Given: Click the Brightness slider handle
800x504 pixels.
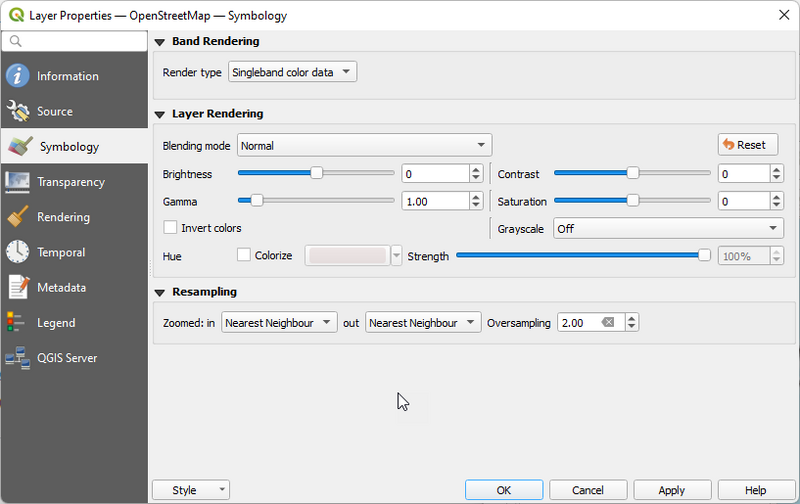Looking at the screenshot, I should (x=316, y=173).
